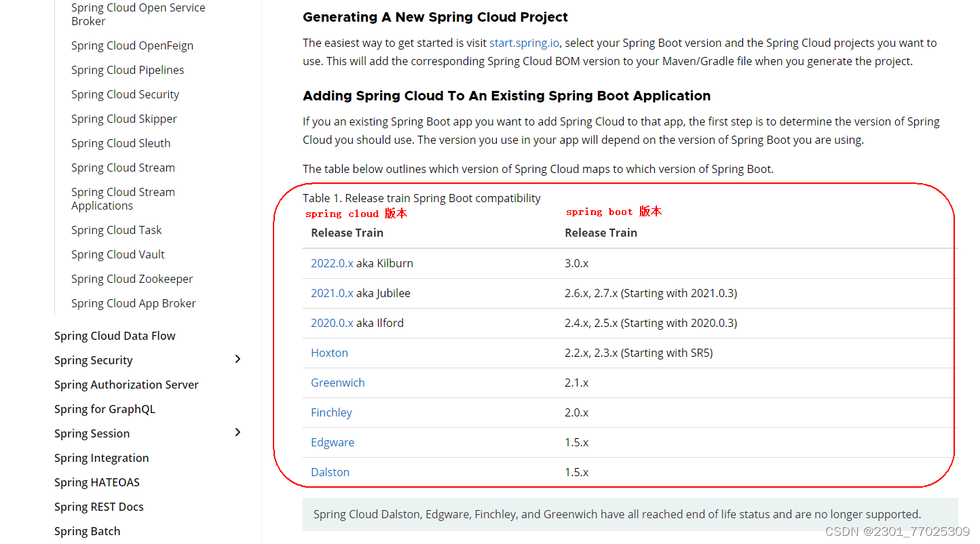Select Spring Cloud Zookeeper
Viewport: 980px width, 544px height.
pyautogui.click(x=132, y=279)
